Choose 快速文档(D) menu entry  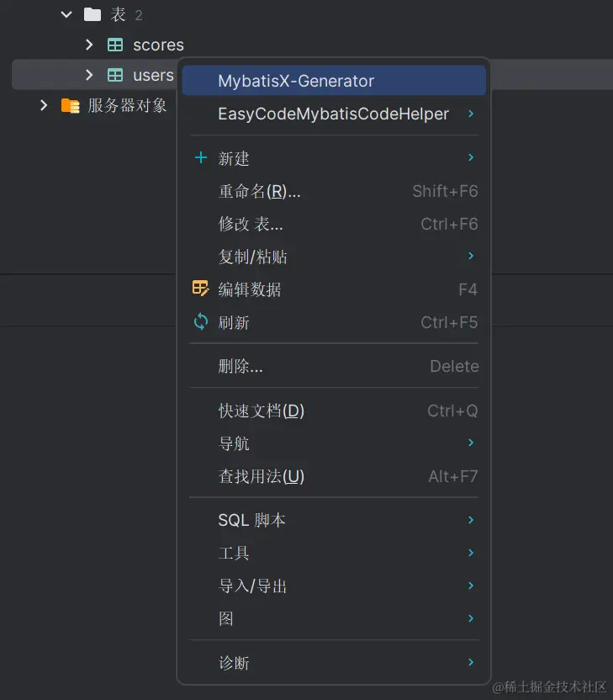click(x=334, y=411)
